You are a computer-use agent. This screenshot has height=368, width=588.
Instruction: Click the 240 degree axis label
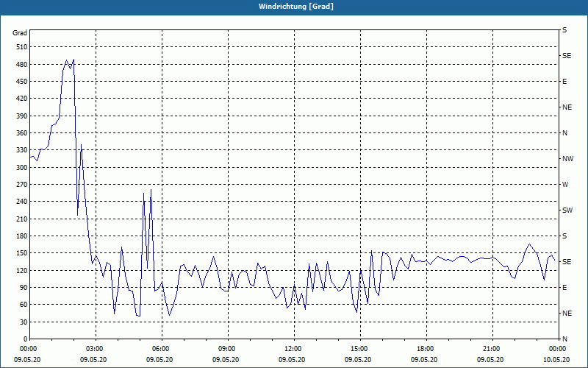click(22, 202)
